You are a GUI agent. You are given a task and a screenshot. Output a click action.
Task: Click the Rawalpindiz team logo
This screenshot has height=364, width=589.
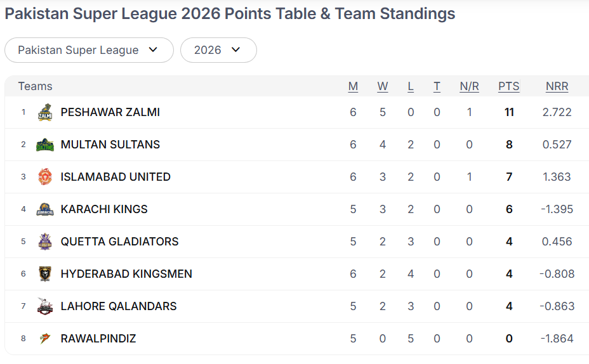point(44,339)
